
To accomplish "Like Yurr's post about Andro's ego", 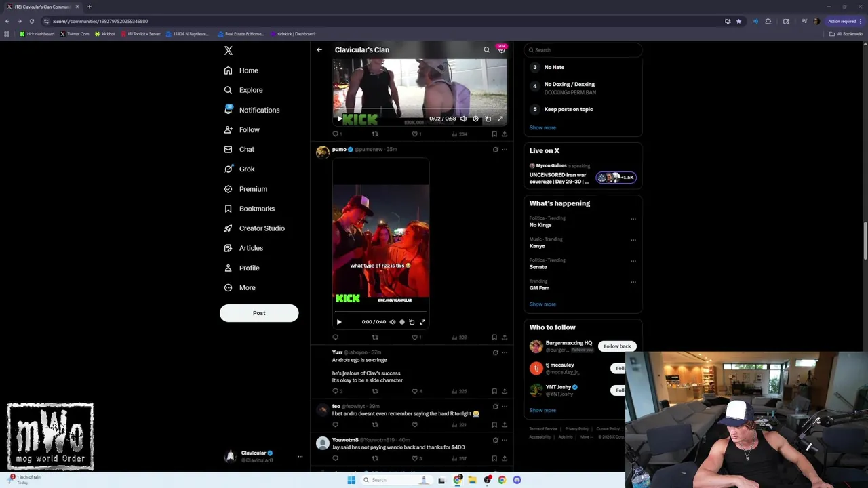I will [415, 391].
